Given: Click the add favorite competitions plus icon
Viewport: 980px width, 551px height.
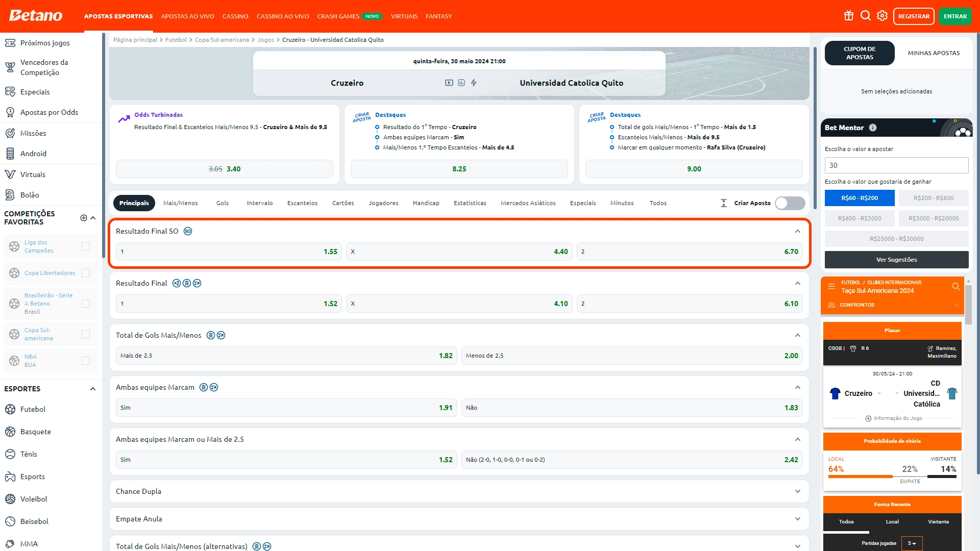Looking at the screenshot, I should coord(84,218).
